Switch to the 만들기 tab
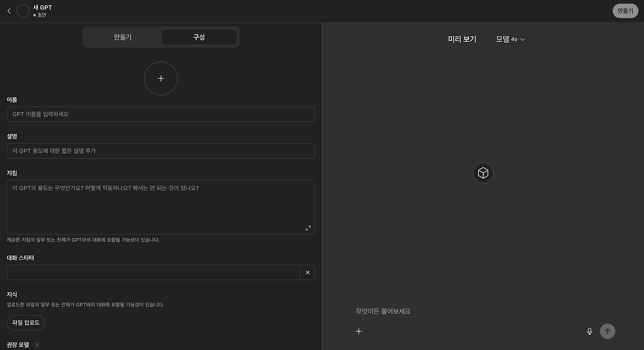The height and width of the screenshot is (350, 644). [x=123, y=37]
